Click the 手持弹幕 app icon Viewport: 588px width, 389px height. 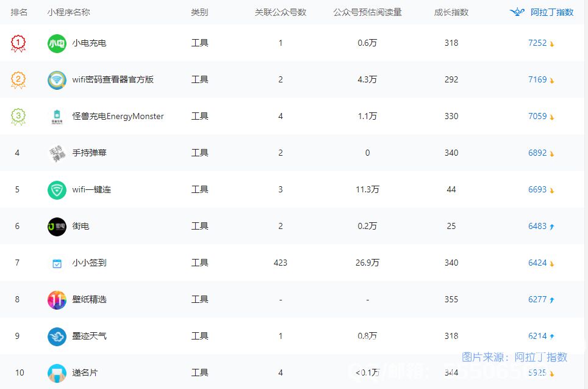[x=57, y=153]
